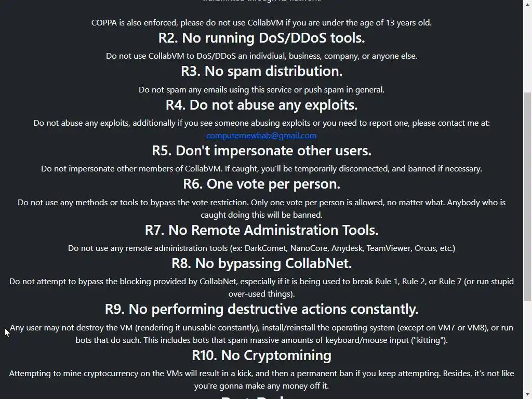
Task: Click the 'Do not spam any emails' sentence
Action: click(x=261, y=90)
